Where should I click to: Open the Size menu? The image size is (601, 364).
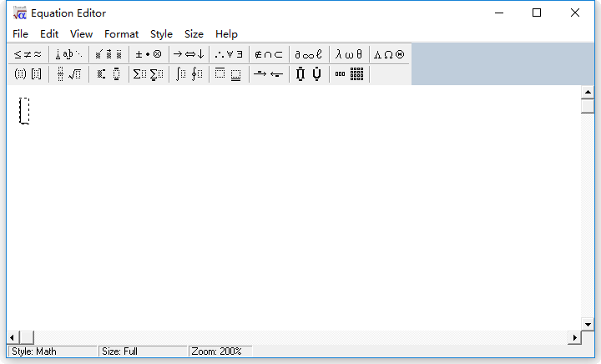coord(194,34)
